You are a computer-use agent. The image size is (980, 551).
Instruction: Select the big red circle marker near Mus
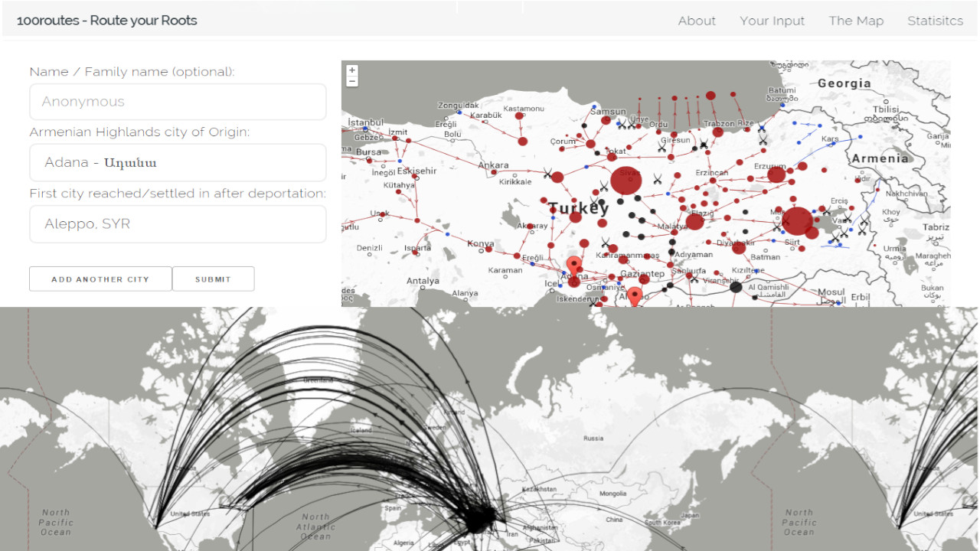click(x=799, y=221)
